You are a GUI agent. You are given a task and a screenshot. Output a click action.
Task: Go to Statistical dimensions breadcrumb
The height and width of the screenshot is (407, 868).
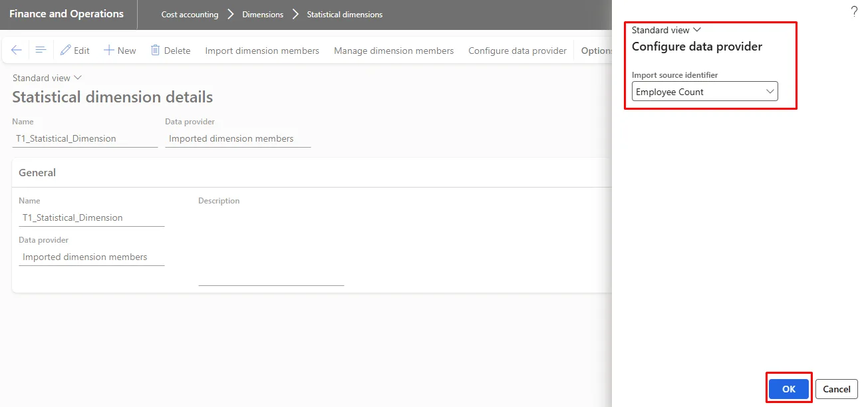coord(345,15)
